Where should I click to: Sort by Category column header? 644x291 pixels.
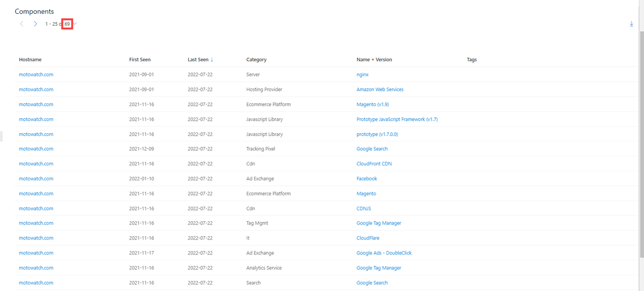click(x=257, y=60)
